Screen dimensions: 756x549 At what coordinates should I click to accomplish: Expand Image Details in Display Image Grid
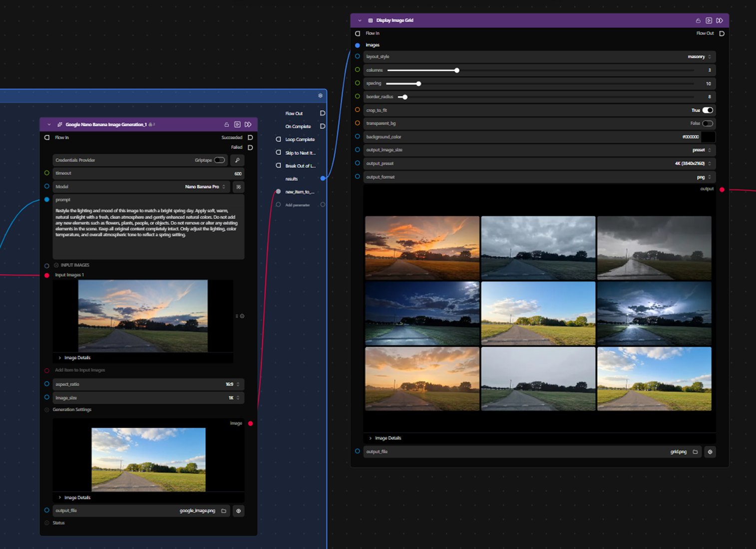point(385,438)
